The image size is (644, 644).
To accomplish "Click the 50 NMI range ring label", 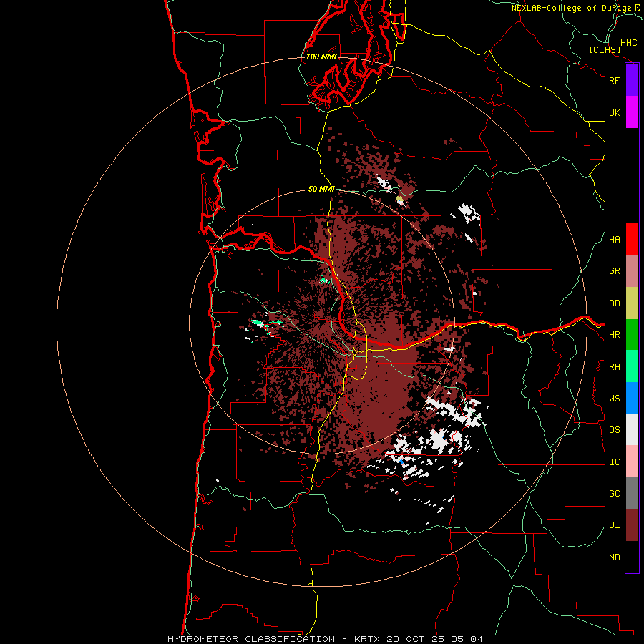I will (321, 189).
